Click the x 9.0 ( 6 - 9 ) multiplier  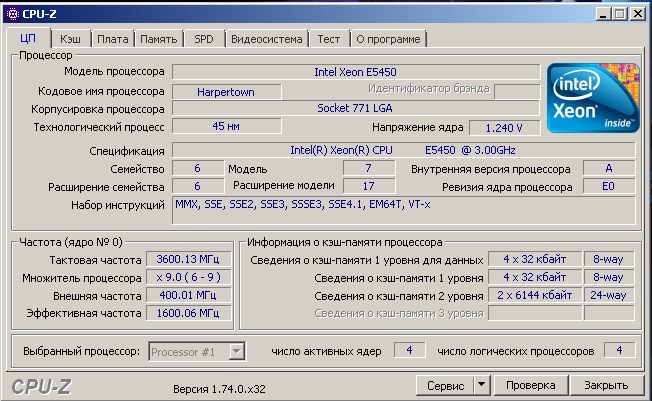click(188, 277)
